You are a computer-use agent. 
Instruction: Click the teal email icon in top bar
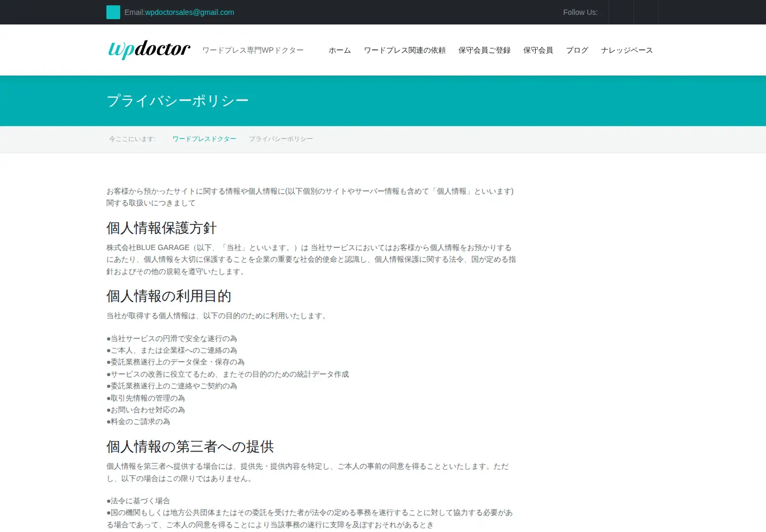pos(113,12)
